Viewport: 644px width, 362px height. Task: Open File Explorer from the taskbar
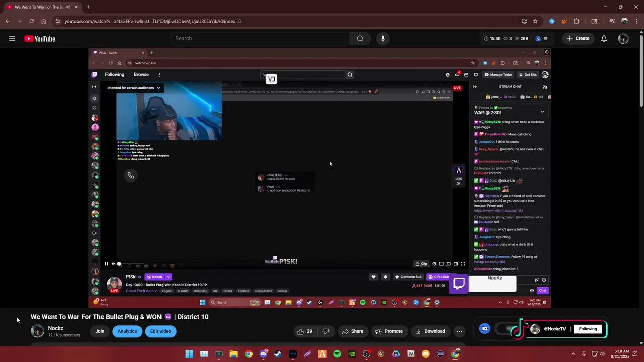pyautogui.click(x=233, y=354)
